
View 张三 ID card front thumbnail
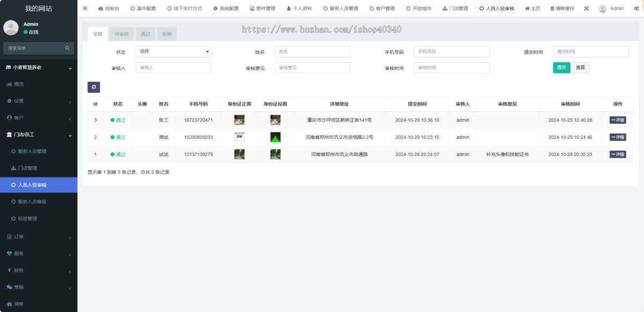239,120
